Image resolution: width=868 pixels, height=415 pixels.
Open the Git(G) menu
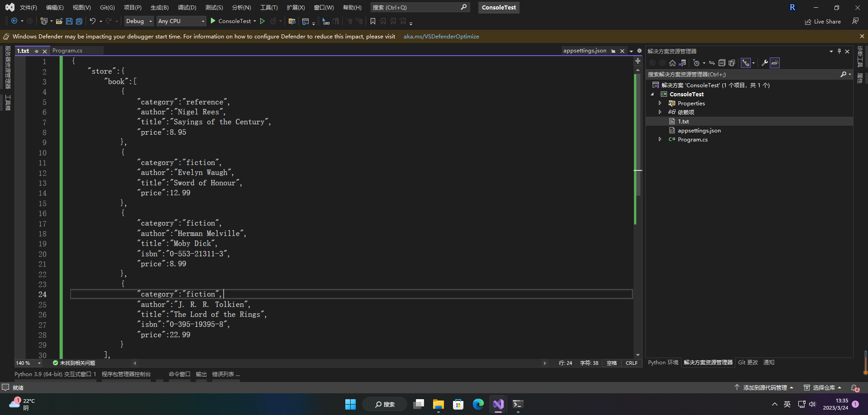click(107, 8)
